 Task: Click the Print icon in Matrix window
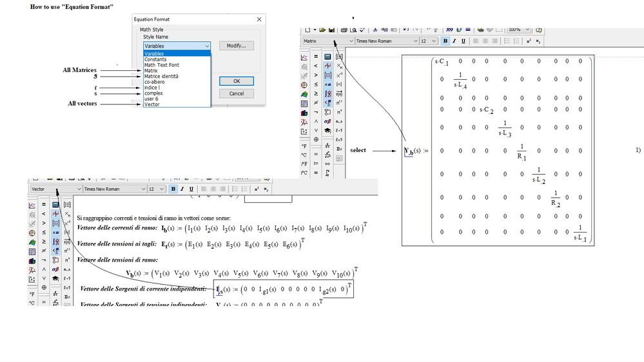pos(344,30)
